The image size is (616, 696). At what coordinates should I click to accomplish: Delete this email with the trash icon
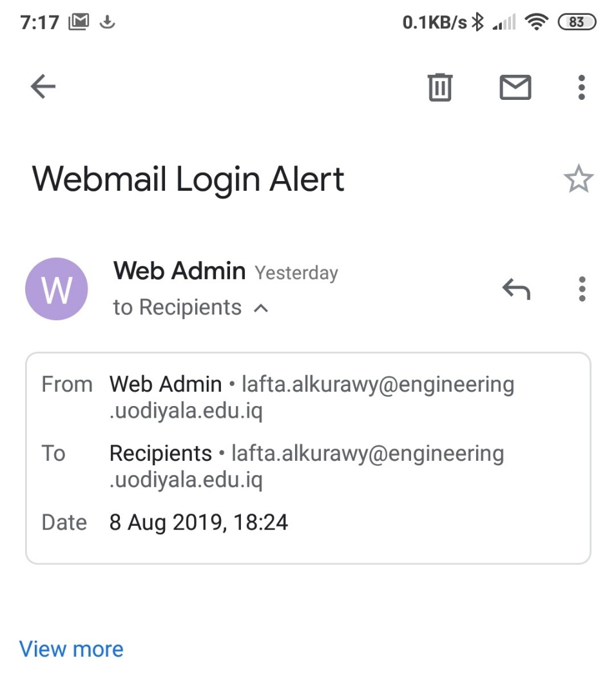tap(440, 87)
